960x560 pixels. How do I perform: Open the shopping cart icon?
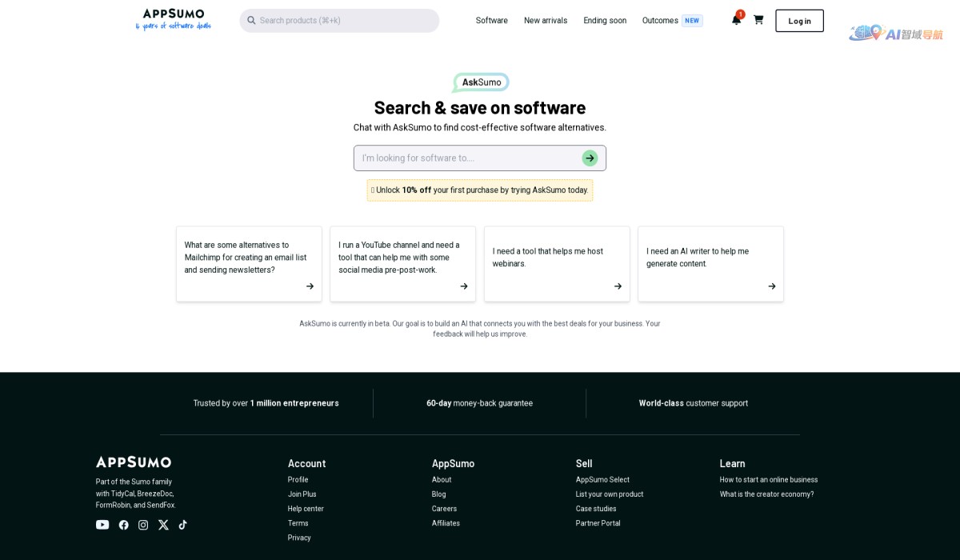(758, 20)
